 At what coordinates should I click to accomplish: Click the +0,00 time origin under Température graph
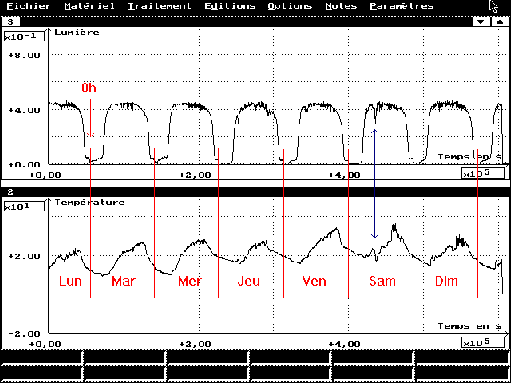pyautogui.click(x=46, y=344)
